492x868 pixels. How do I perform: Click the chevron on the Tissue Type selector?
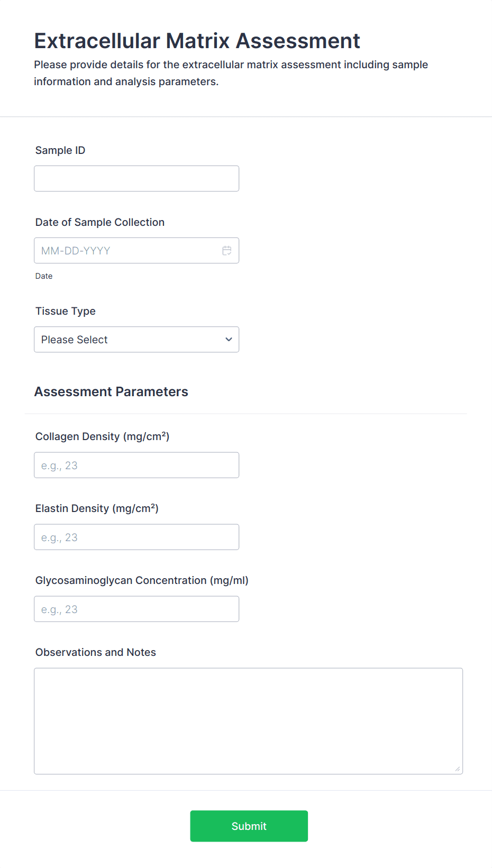pyautogui.click(x=228, y=339)
